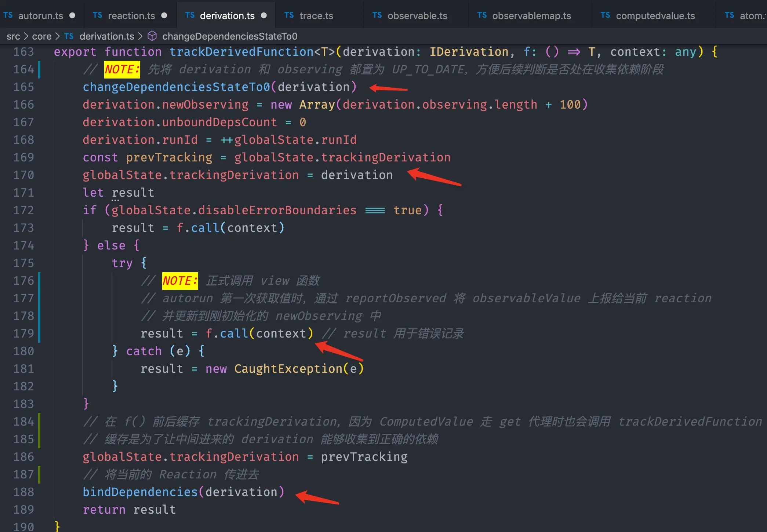Viewport: 767px width, 532px height.
Task: Click the TS icon on trace.ts tab
Action: point(289,15)
